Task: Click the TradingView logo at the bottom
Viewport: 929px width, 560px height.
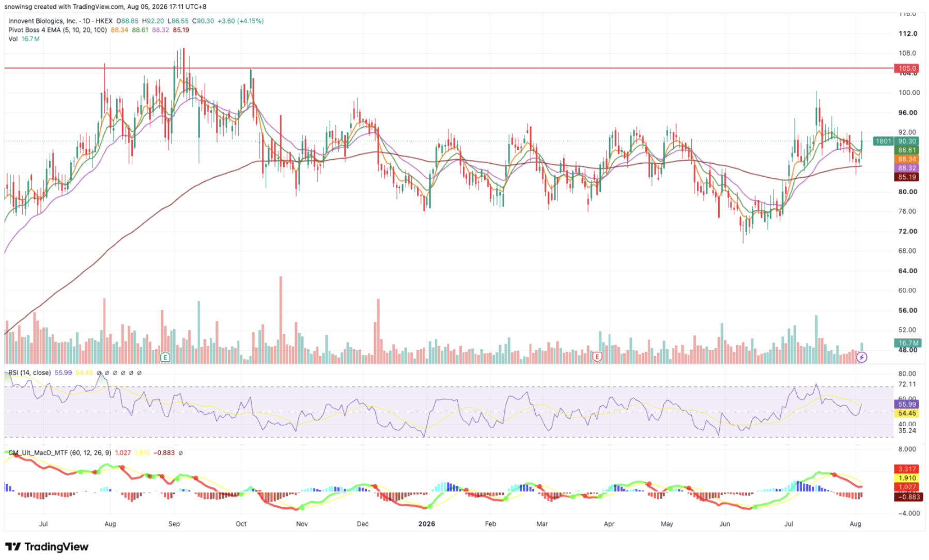Action: [47, 547]
